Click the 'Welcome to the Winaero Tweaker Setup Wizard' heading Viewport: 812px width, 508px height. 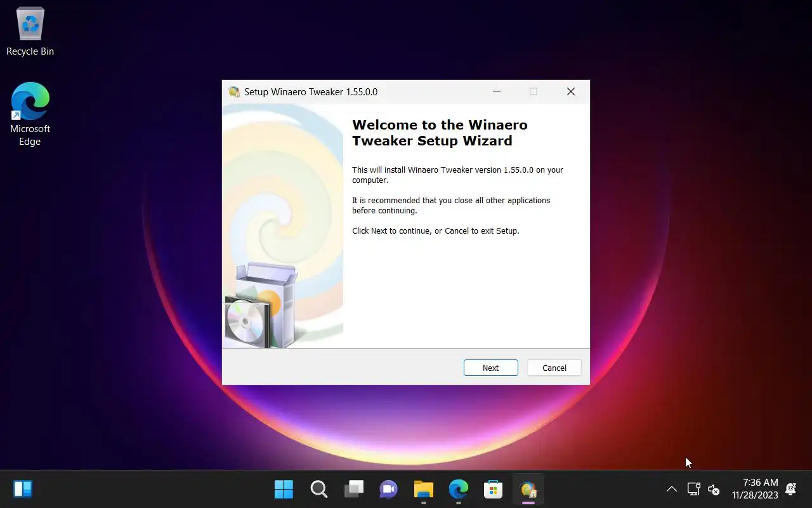click(440, 133)
